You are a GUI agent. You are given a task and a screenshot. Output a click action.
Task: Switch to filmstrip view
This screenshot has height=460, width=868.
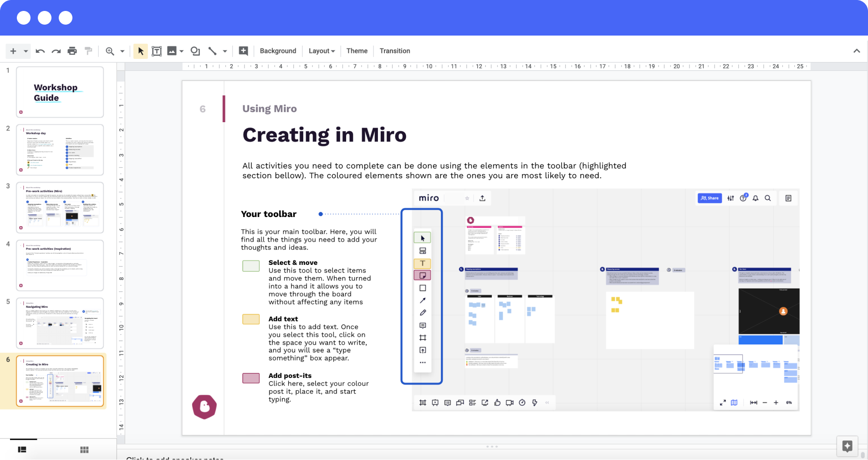tap(22, 450)
